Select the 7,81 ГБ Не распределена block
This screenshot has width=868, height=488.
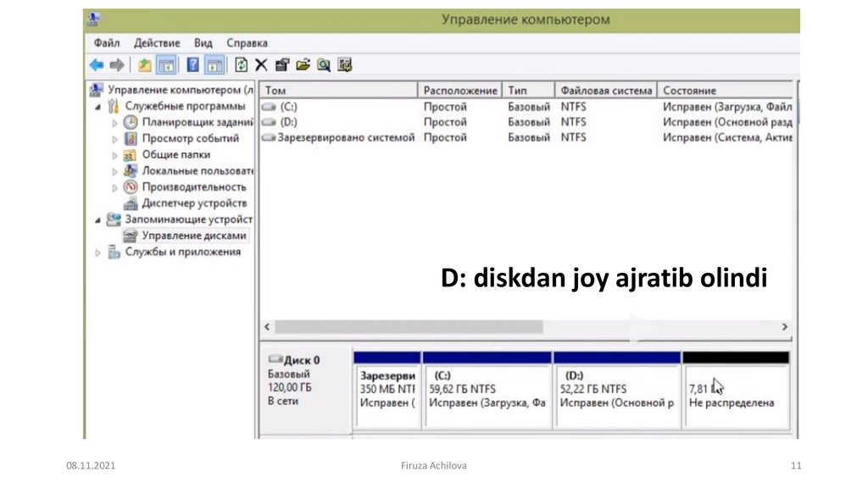737,390
